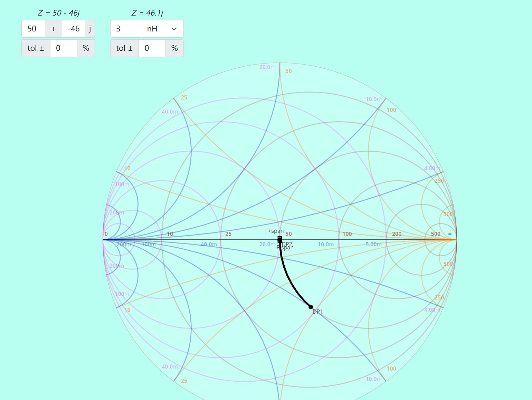Click the F+span label on the chart

point(274,231)
